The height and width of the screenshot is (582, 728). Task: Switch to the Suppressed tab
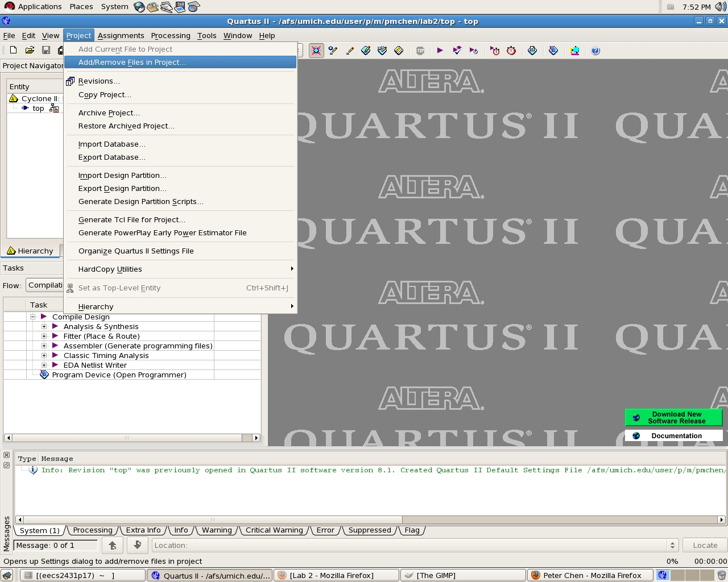(x=370, y=530)
